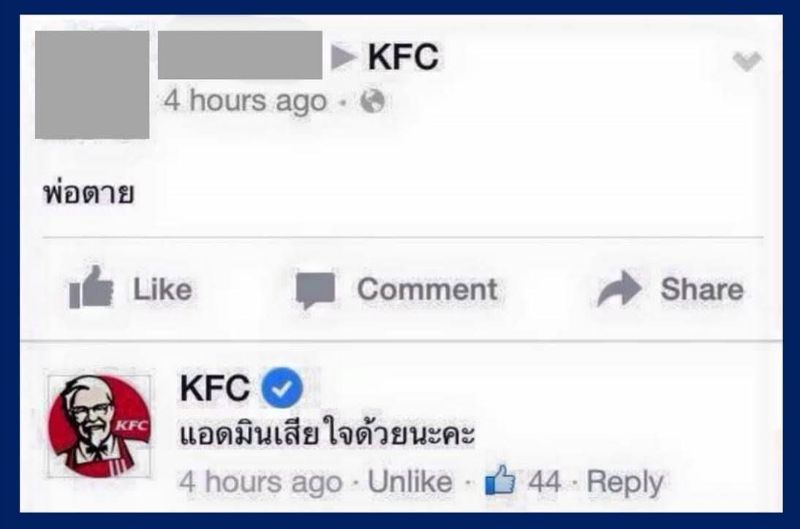Open the comment's 4 hours ago timestamp
Viewport: 800px width, 529px height.
click(x=261, y=482)
